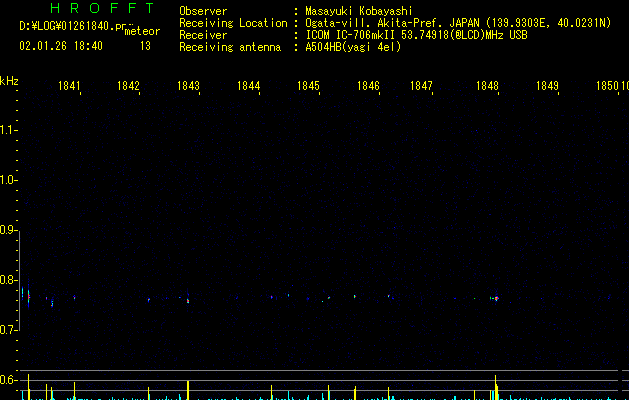Click the meteor count value 13
The width and height of the screenshot is (629, 400).
click(x=145, y=46)
